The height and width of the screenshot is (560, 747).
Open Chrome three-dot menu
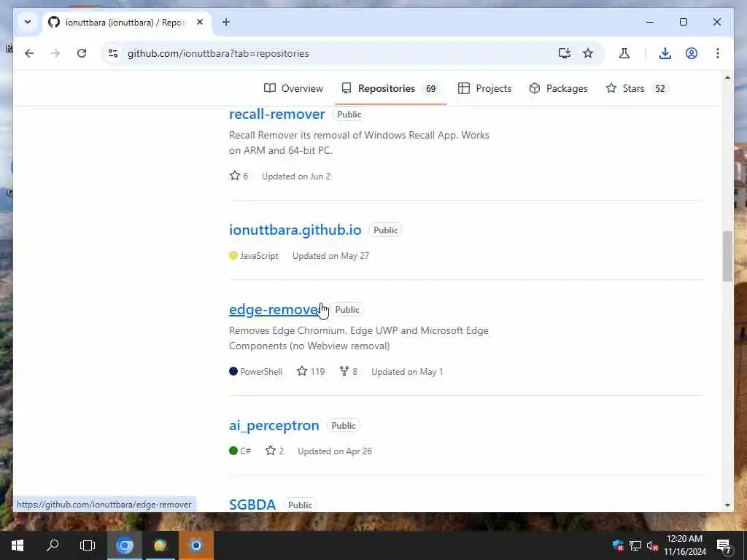coord(718,53)
